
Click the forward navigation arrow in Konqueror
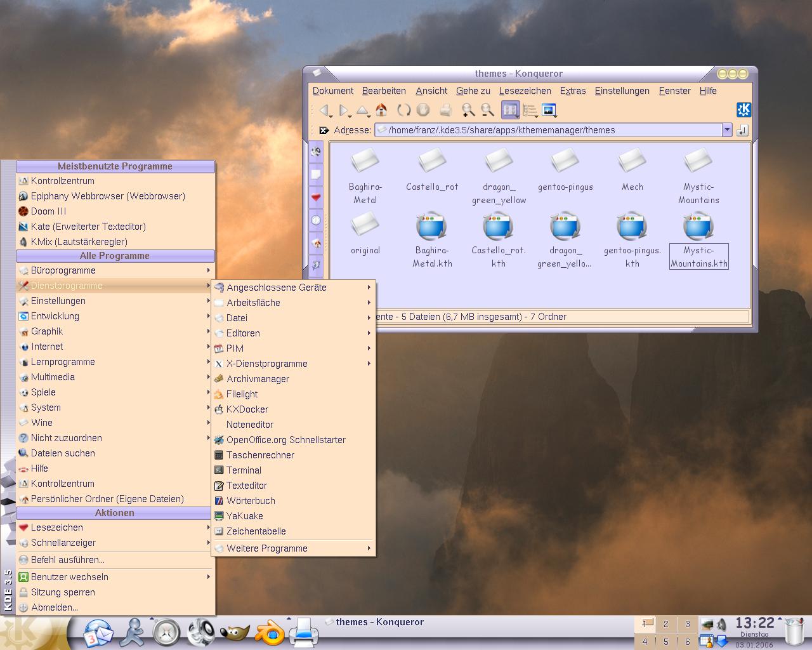(344, 110)
